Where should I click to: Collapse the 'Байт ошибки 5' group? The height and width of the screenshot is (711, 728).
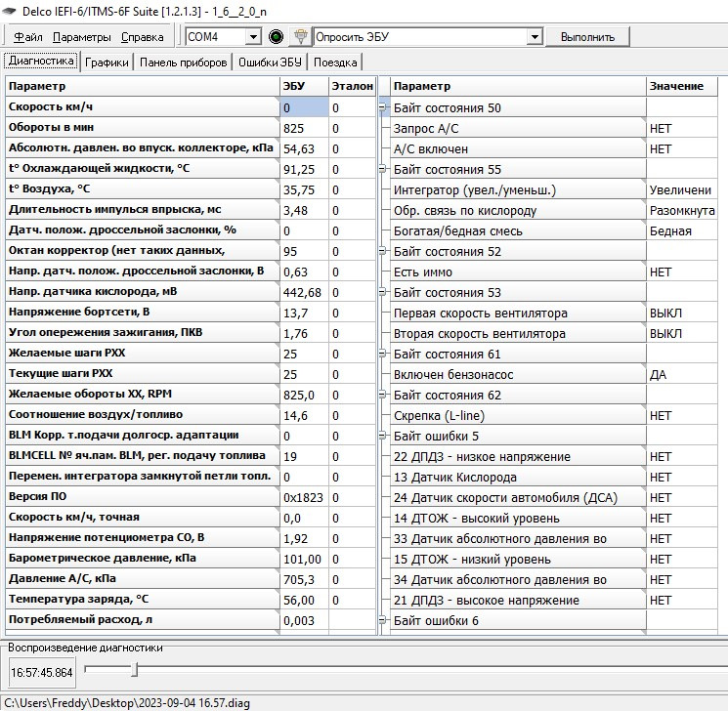click(384, 436)
